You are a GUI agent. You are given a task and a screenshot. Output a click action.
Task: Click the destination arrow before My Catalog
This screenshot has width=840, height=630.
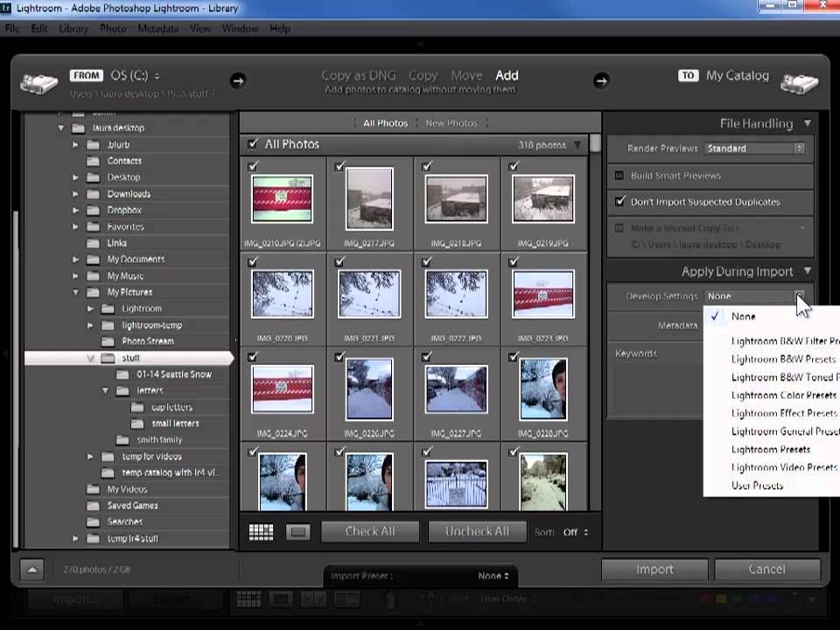pos(601,80)
